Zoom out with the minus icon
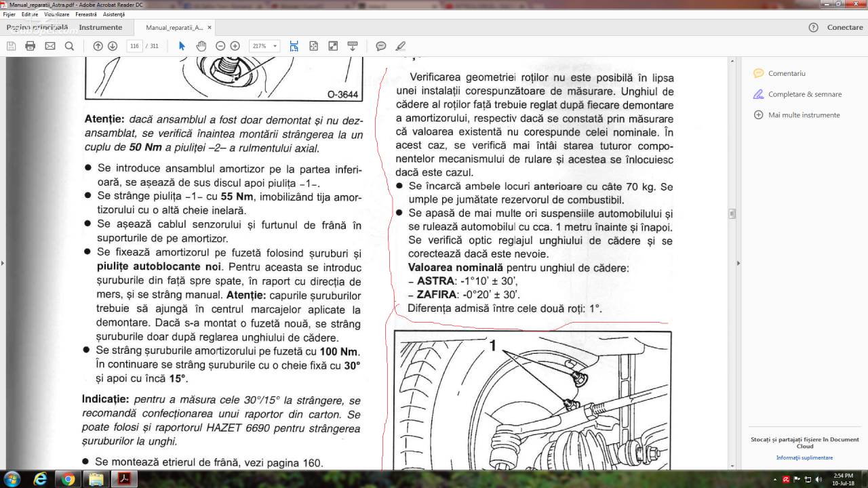This screenshot has width=868, height=488. click(x=220, y=46)
